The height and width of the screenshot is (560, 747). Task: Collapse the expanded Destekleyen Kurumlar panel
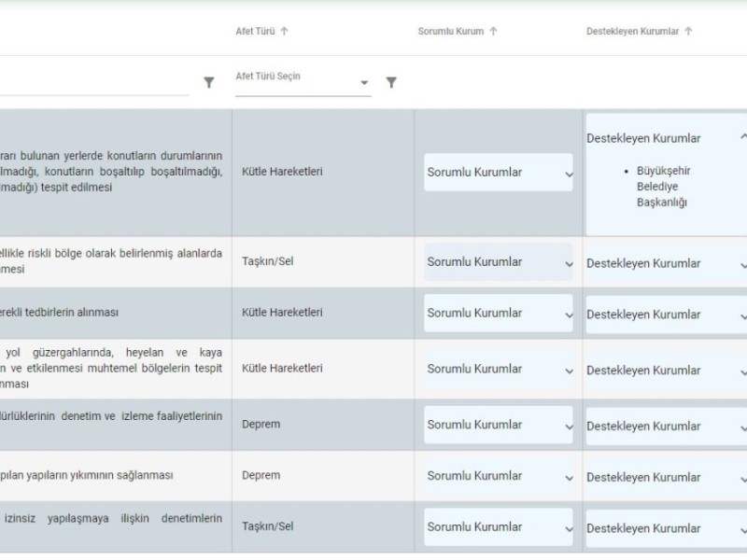point(741,138)
